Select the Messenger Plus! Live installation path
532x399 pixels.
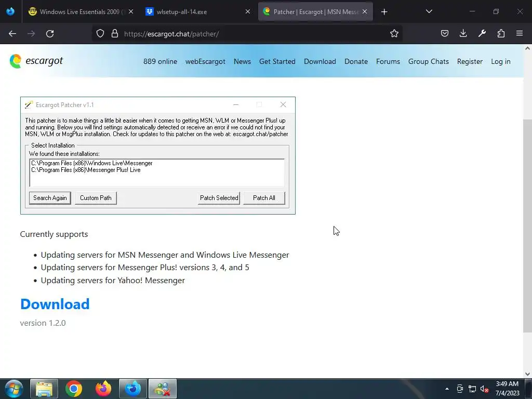[86, 170]
